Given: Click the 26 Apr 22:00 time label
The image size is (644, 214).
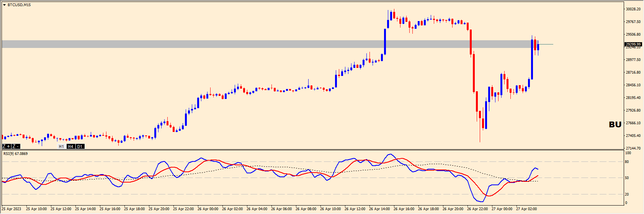Looking at the screenshot, I should [477, 209].
